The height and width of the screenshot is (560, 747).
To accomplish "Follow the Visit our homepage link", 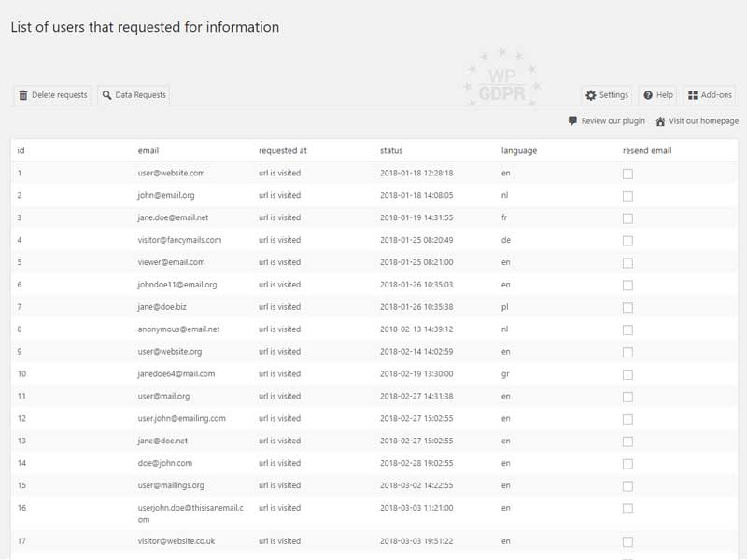I will pyautogui.click(x=703, y=121).
